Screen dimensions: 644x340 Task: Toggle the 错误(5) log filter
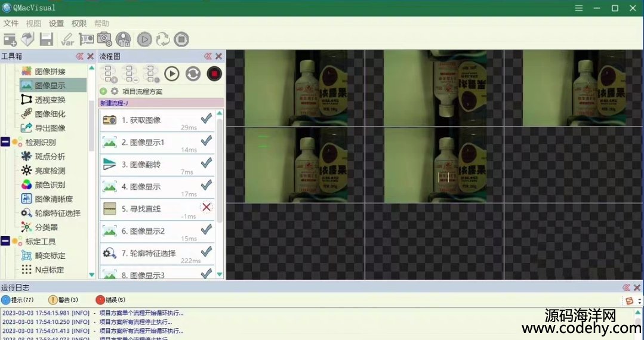pyautogui.click(x=110, y=300)
